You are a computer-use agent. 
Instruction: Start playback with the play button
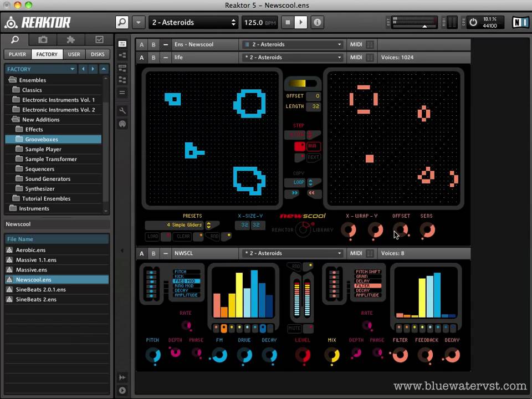point(300,22)
